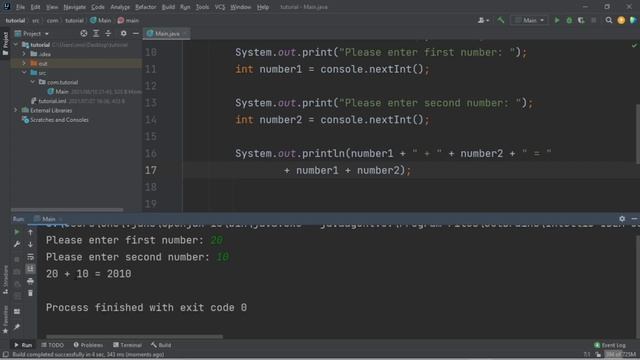Toggle soft-wrap in the Run console
Viewport: 640px width, 360px height.
tap(30, 257)
